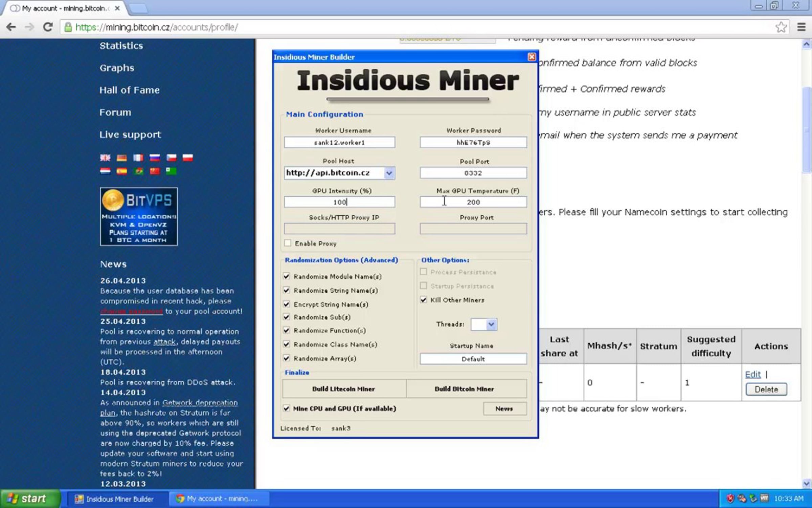
Task: Open Hall of Fame page
Action: [x=129, y=90]
